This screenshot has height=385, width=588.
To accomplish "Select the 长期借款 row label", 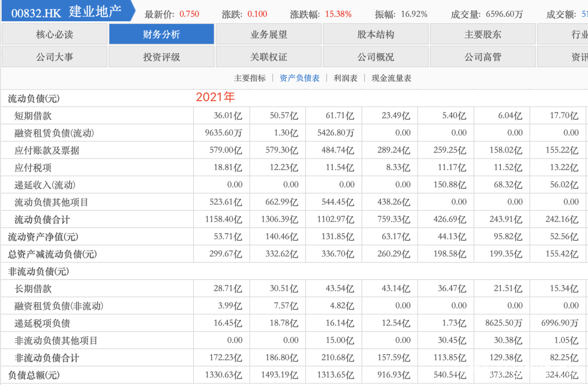I will click(x=33, y=289).
